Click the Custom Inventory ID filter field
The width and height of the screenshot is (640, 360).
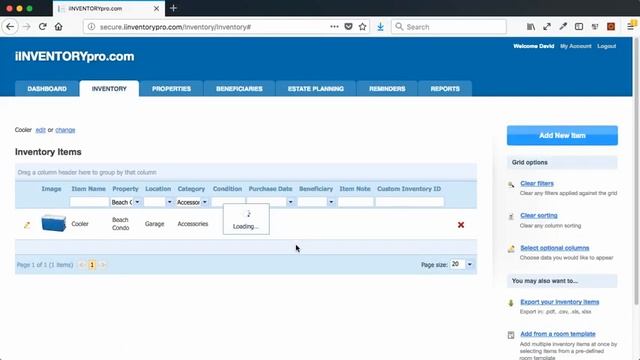[409, 202]
